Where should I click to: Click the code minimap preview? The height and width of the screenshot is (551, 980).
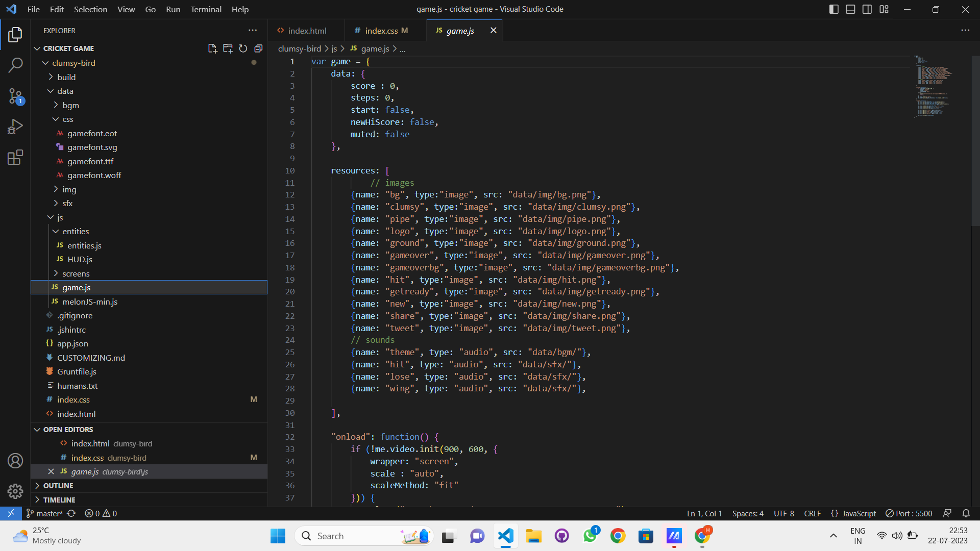click(933, 87)
